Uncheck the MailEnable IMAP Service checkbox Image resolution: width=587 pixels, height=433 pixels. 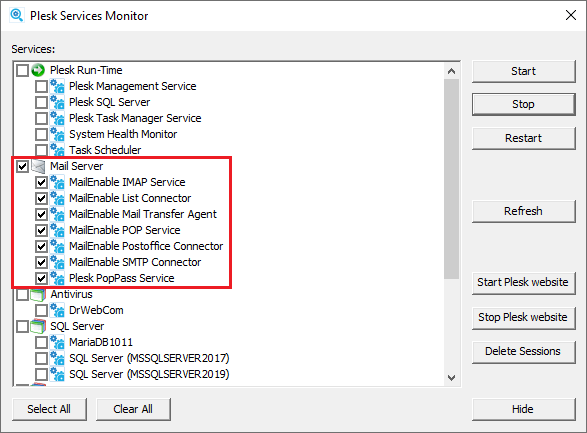pyautogui.click(x=41, y=183)
